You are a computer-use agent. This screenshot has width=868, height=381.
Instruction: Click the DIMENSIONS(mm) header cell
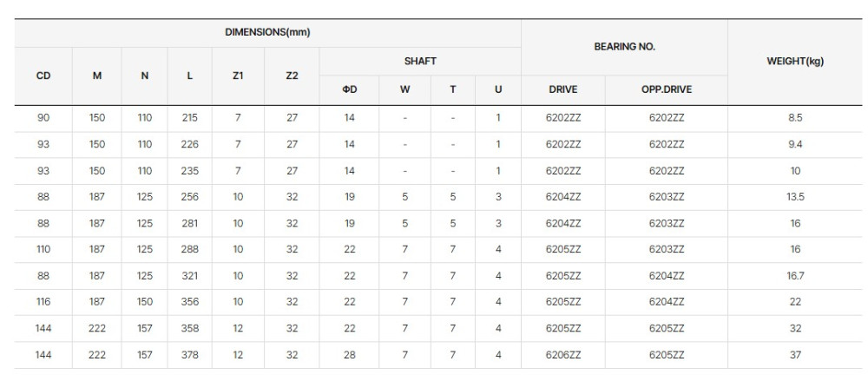coord(267,33)
